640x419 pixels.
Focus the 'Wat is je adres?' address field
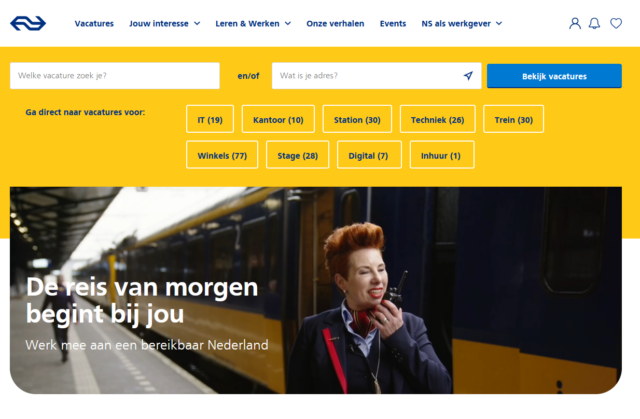(x=376, y=75)
